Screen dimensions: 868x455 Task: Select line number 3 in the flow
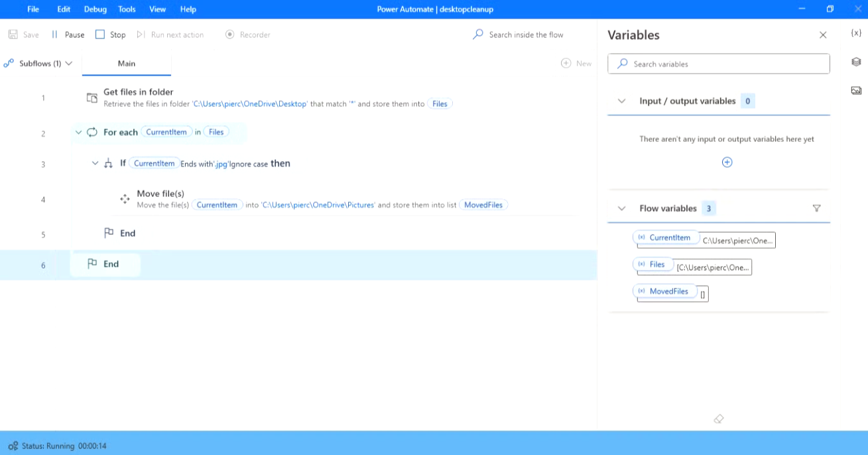pyautogui.click(x=43, y=164)
